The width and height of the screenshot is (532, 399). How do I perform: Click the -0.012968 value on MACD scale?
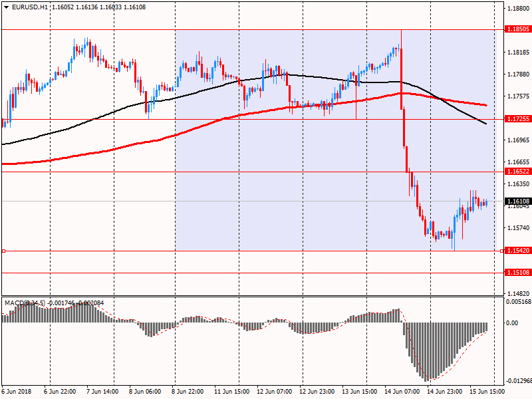(517, 381)
